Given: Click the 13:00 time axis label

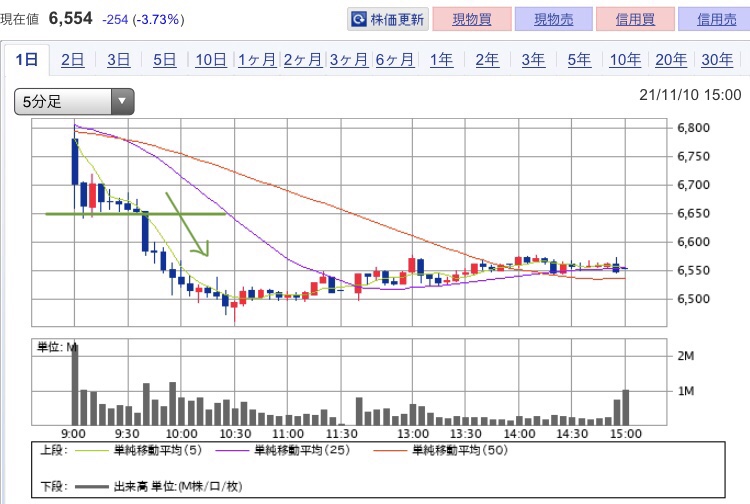Looking at the screenshot, I should point(413,434).
